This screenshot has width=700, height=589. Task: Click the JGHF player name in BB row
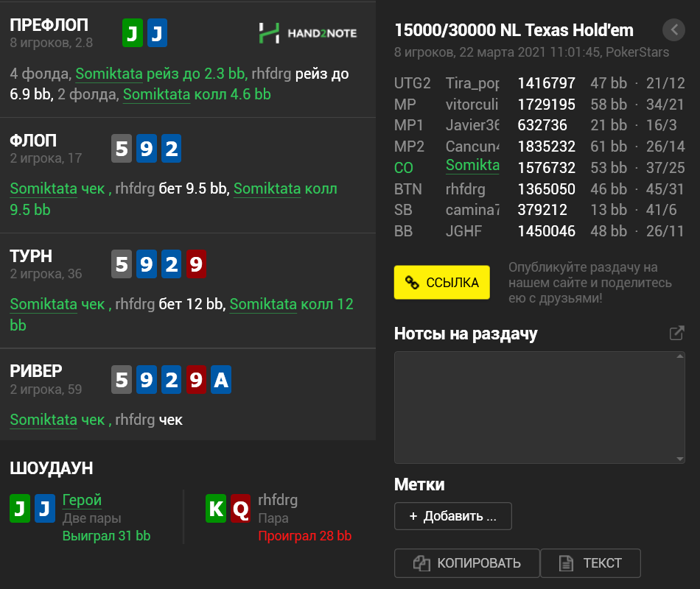[463, 231]
